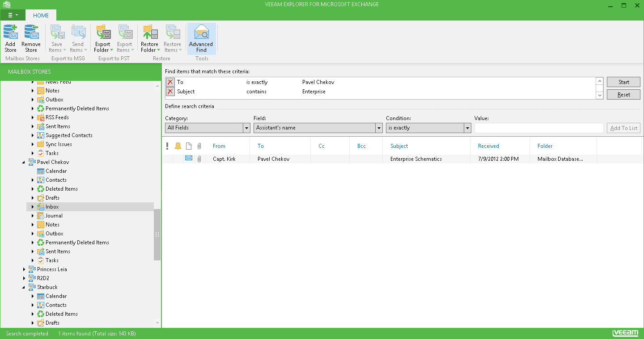The image size is (644, 339).
Task: Sort by the attachment paperclip column header
Action: pos(199,146)
